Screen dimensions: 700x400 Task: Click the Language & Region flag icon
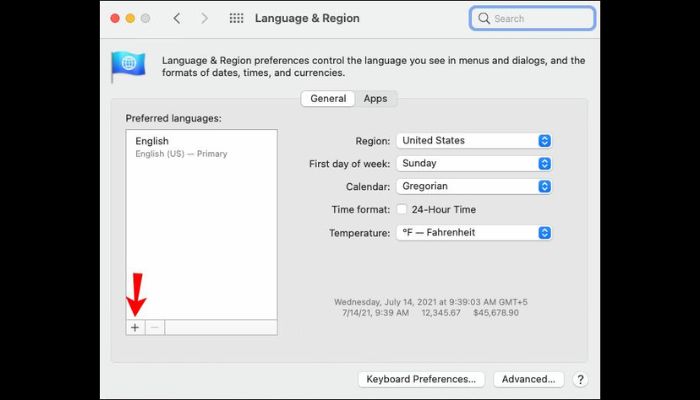tap(128, 66)
